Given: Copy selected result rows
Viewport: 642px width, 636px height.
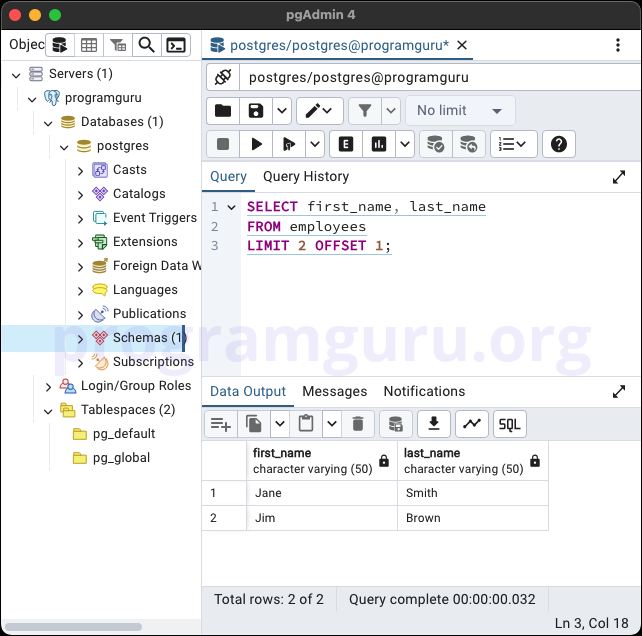Looking at the screenshot, I should (254, 424).
